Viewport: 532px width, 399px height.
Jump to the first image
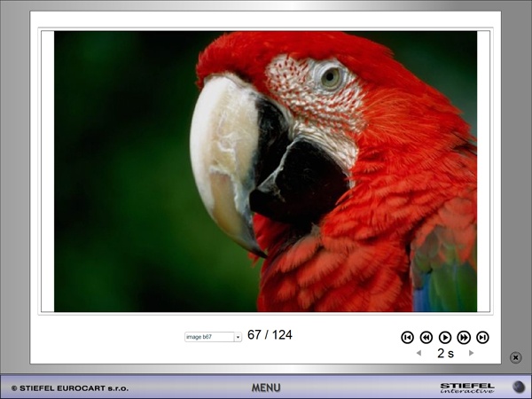coord(407,337)
